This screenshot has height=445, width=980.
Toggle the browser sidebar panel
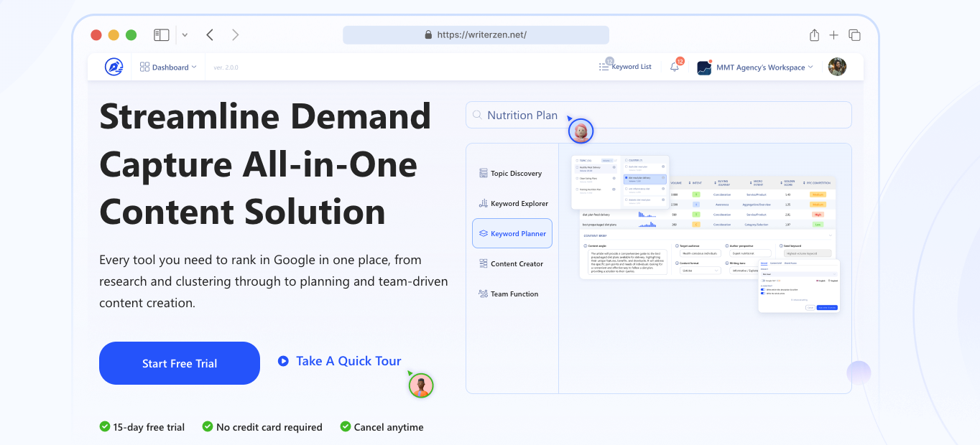(162, 35)
